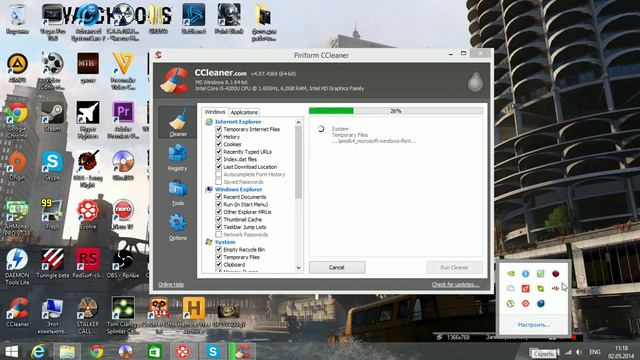
Task: Switch to the Applications tab
Action: (244, 112)
